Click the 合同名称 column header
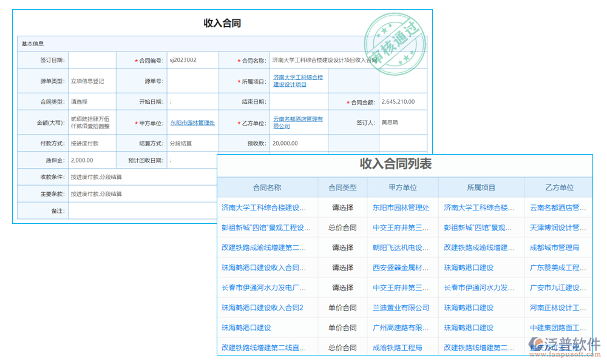The height and width of the screenshot is (364, 607). 267,187
